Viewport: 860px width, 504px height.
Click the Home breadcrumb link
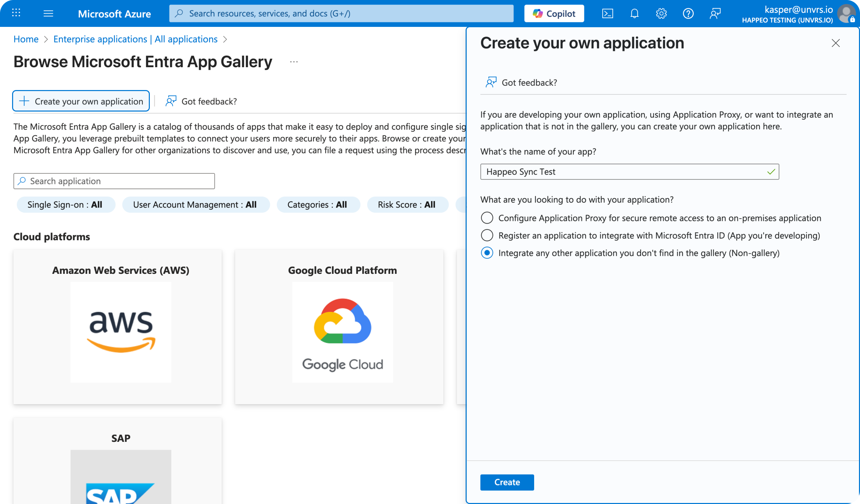click(26, 39)
